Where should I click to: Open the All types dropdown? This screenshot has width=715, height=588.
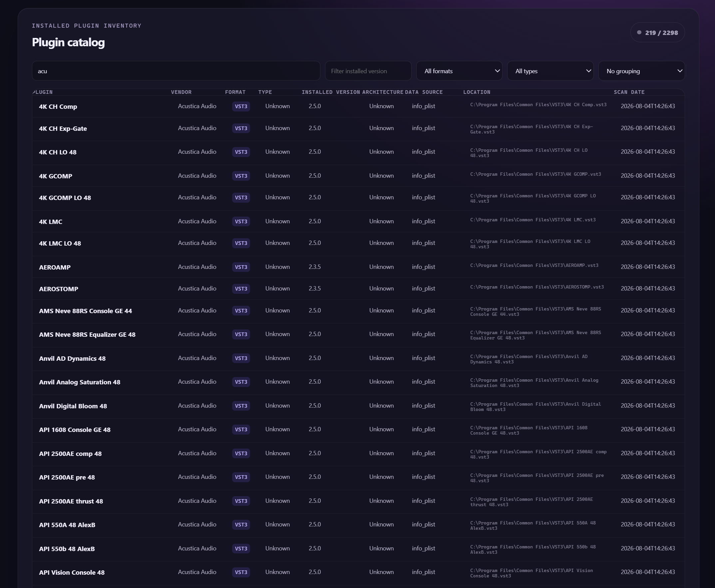550,71
